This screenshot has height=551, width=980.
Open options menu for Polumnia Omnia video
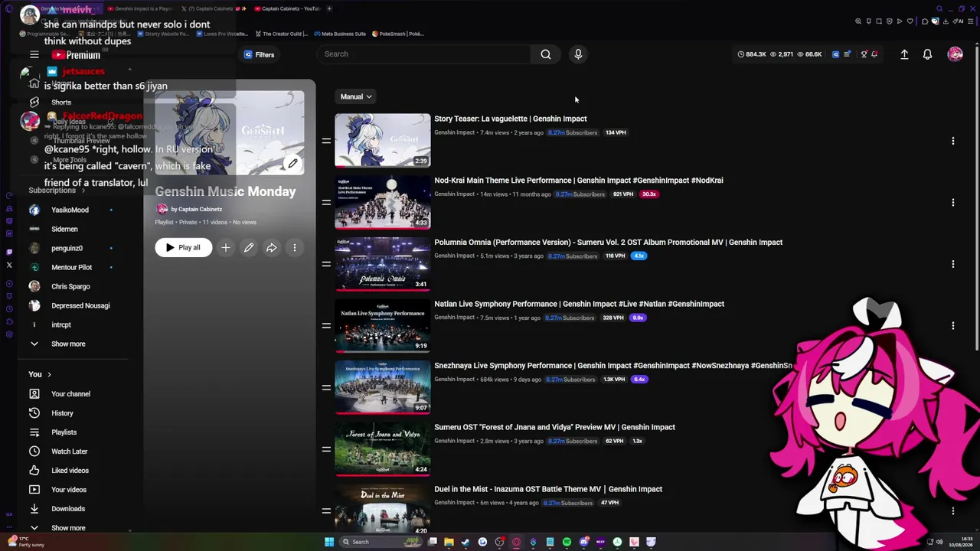coord(953,264)
